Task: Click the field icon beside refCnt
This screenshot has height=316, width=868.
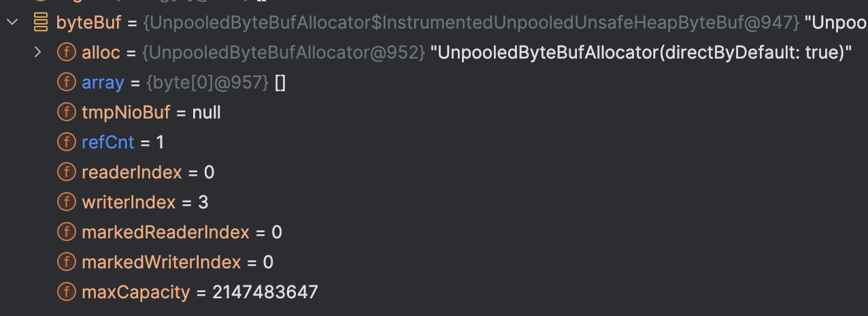Action: [x=67, y=142]
